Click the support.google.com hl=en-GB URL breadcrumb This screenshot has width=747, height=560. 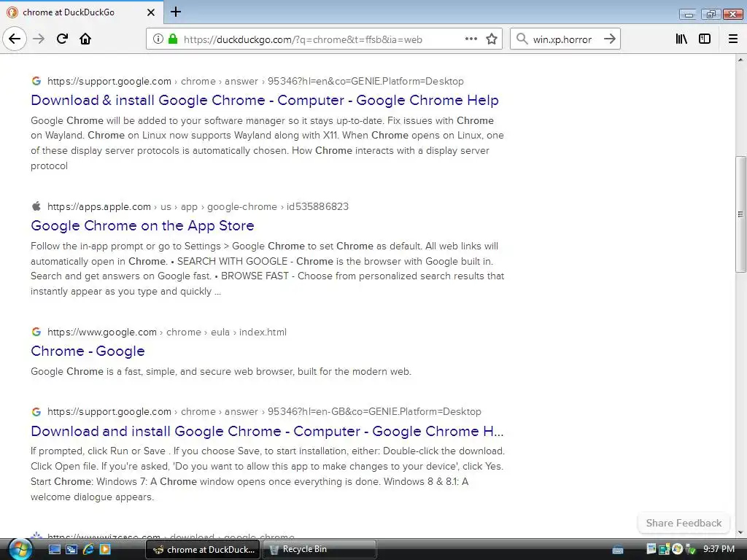coord(264,411)
